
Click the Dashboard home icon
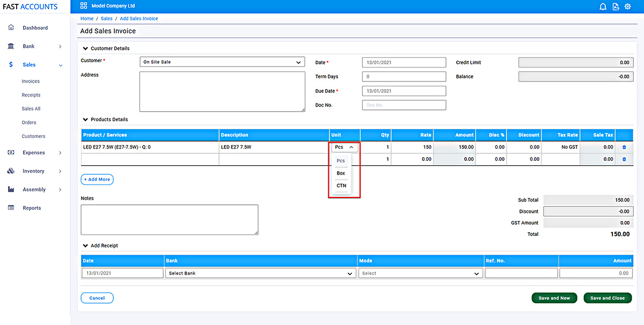pyautogui.click(x=11, y=27)
